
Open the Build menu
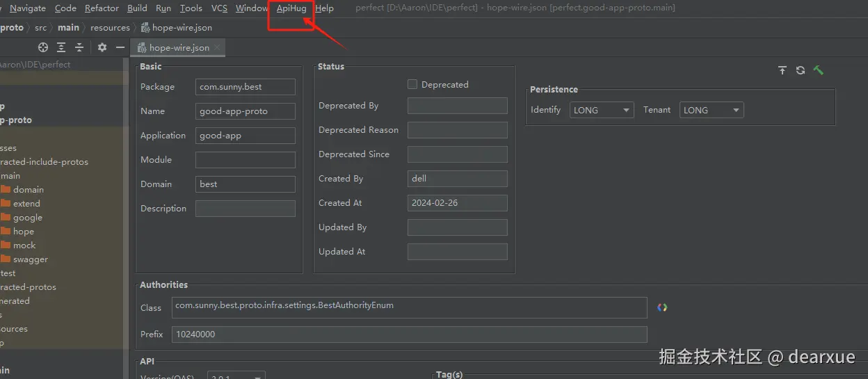click(137, 8)
